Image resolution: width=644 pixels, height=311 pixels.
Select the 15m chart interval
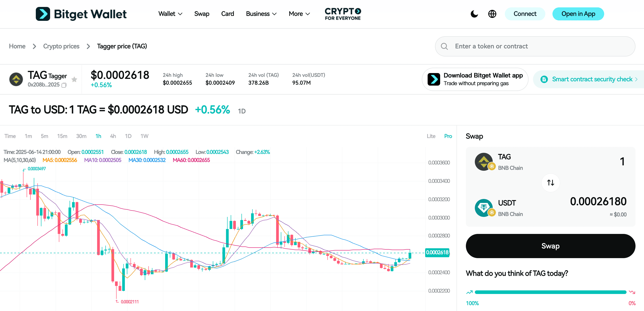62,136
